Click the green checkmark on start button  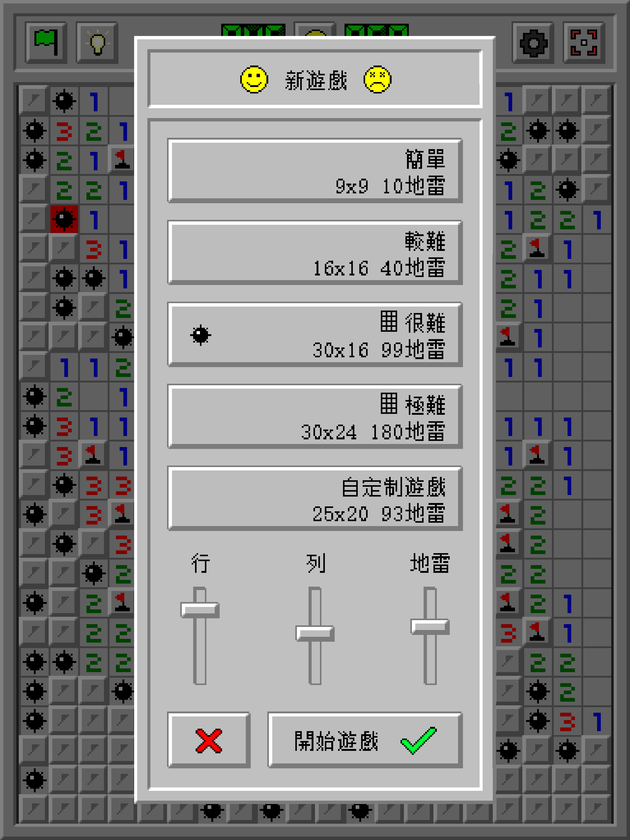pos(419,740)
